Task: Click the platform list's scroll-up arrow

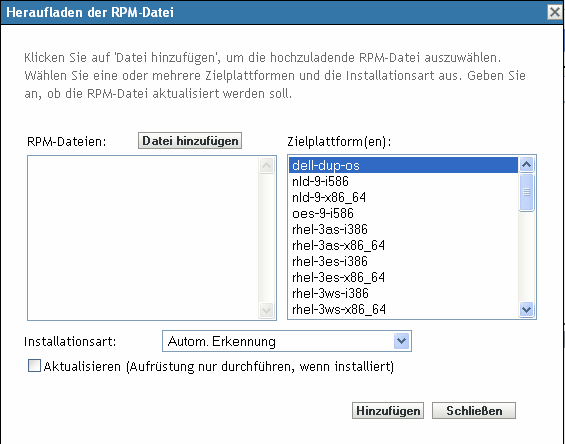Action: [526, 165]
